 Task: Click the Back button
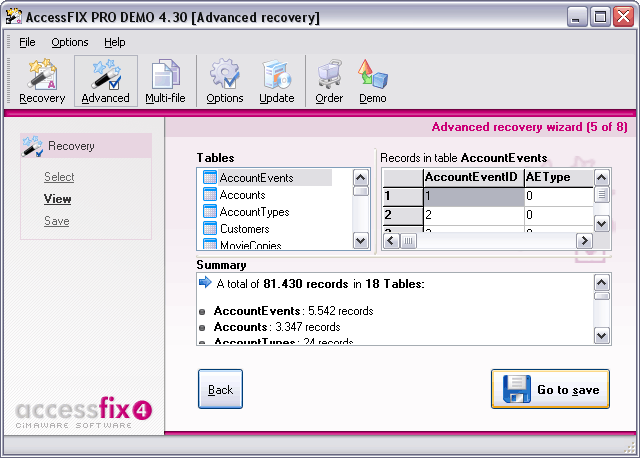(x=220, y=389)
